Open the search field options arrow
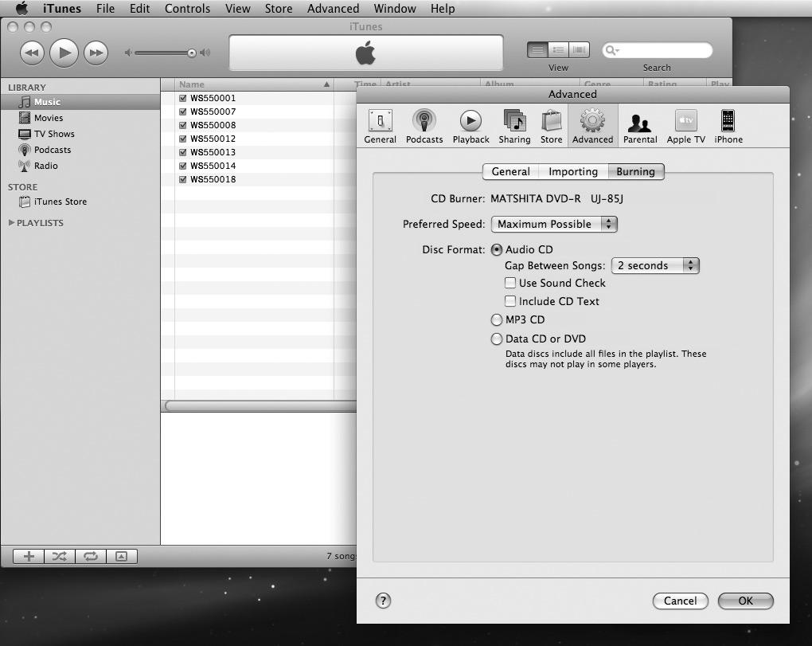The image size is (812, 646). 617,51
